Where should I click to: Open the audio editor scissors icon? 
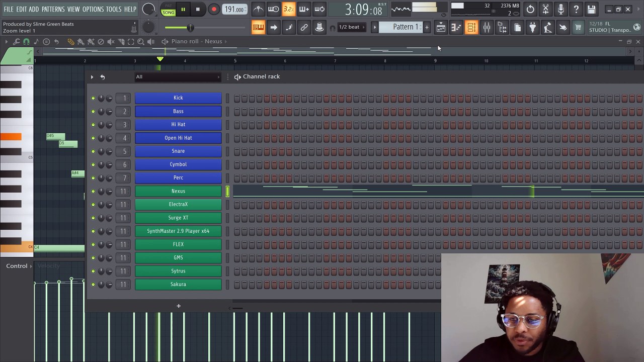coord(545,9)
